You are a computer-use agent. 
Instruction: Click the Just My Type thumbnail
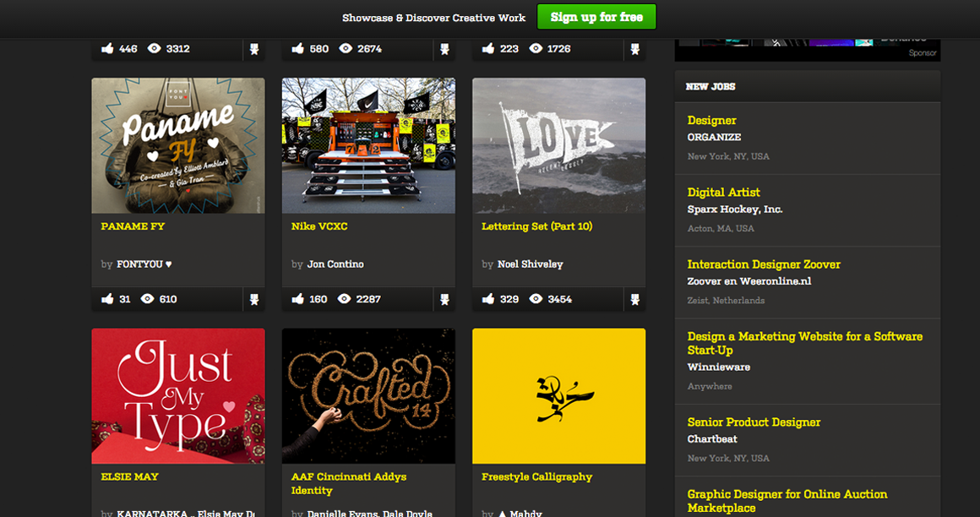click(x=177, y=395)
